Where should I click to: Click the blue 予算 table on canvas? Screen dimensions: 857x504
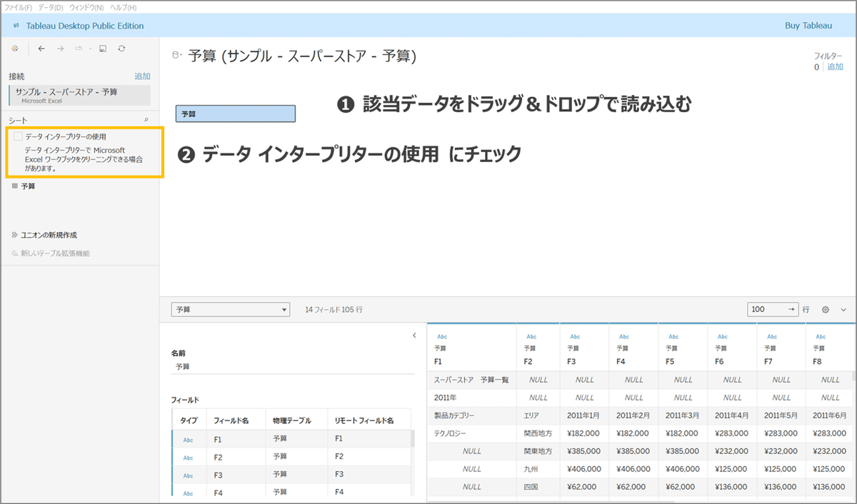point(236,114)
